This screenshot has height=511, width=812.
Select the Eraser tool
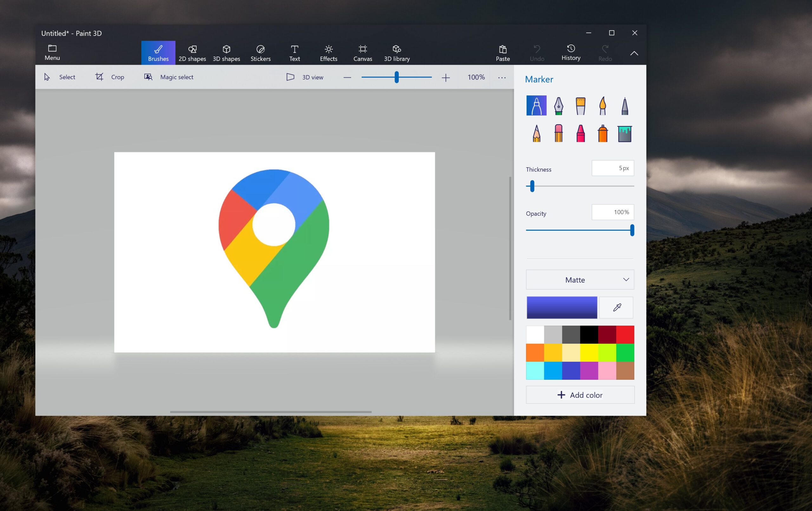click(x=559, y=133)
